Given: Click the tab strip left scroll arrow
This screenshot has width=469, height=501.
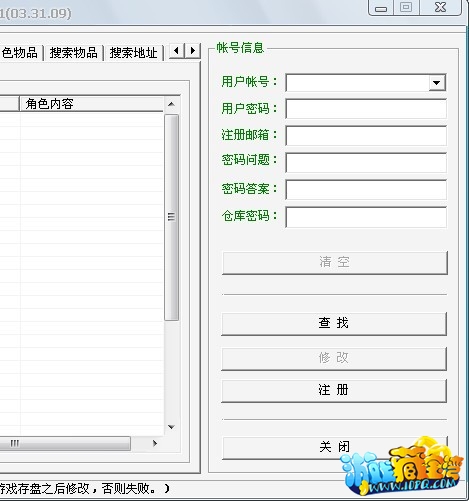Looking at the screenshot, I should pos(177,51).
